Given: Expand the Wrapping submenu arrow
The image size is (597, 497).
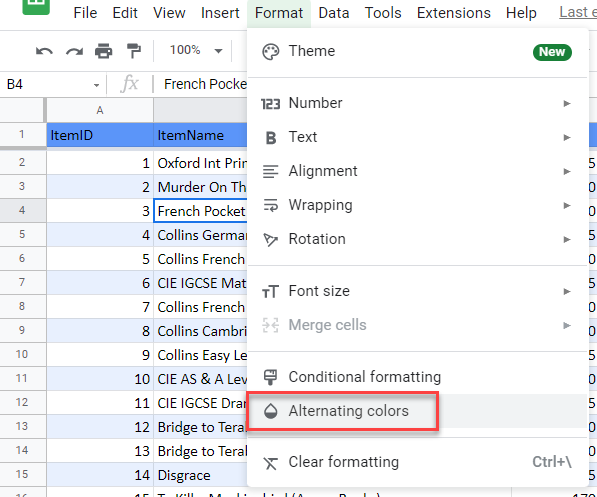Looking at the screenshot, I should (x=567, y=205).
